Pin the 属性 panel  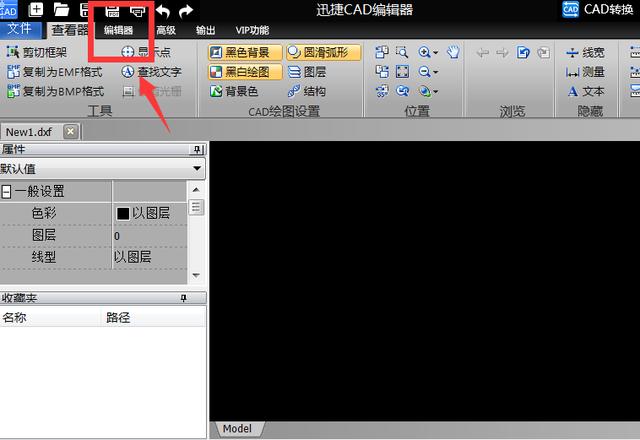(x=197, y=150)
